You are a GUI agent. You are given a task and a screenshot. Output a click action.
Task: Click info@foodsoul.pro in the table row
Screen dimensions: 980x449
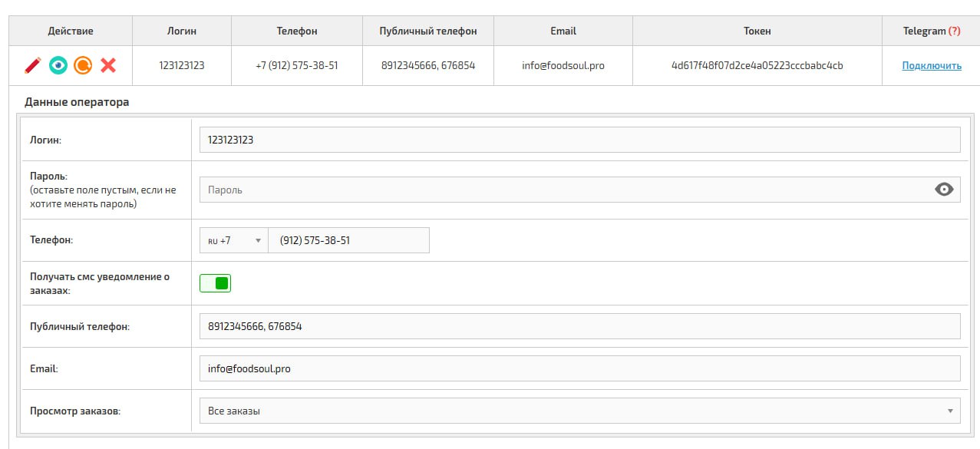563,66
